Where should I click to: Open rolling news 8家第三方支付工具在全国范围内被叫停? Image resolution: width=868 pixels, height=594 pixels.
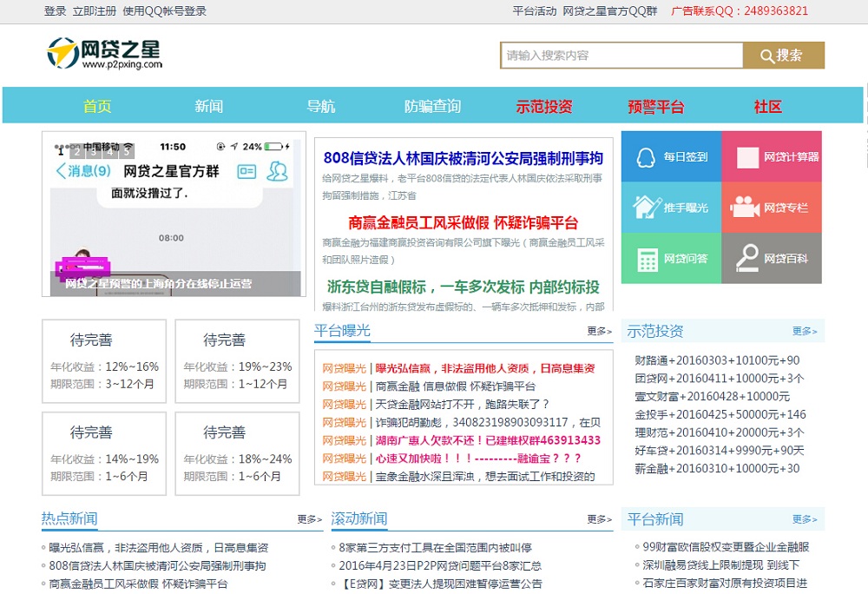coord(435,547)
